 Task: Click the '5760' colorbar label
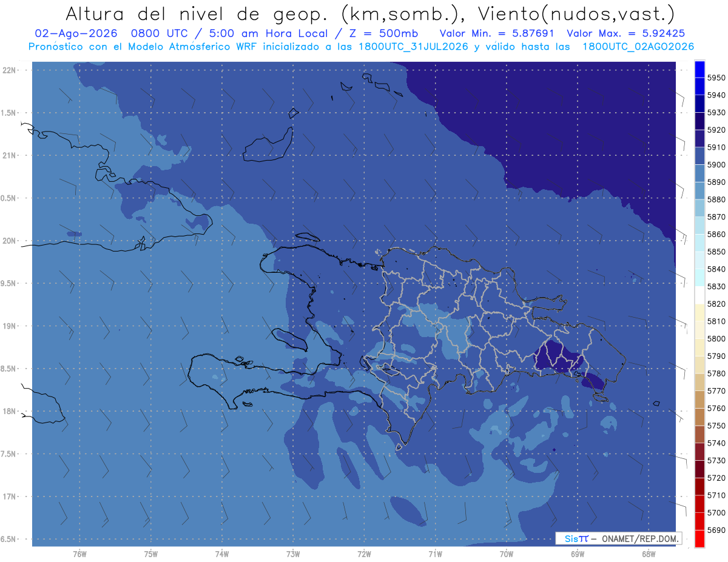[716, 408]
